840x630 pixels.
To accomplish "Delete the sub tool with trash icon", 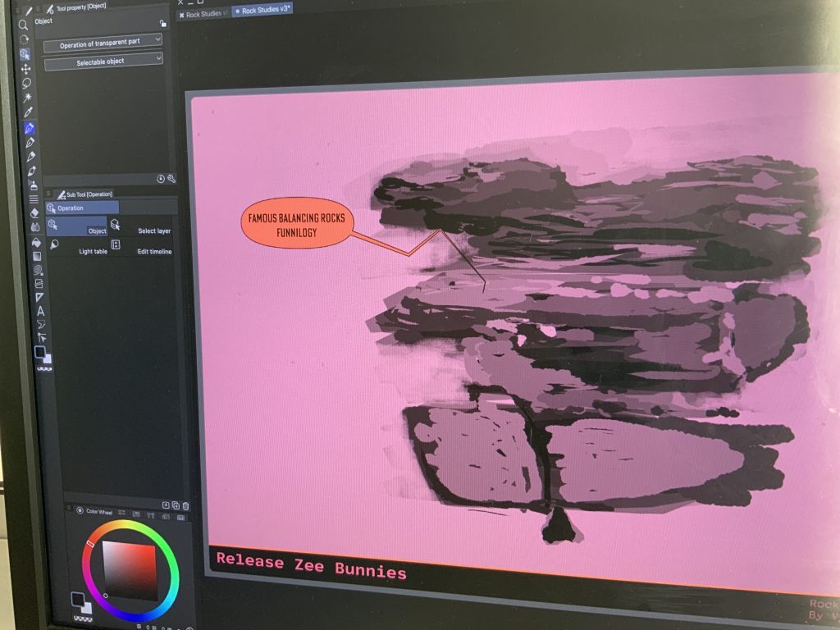I will pyautogui.click(x=186, y=505).
